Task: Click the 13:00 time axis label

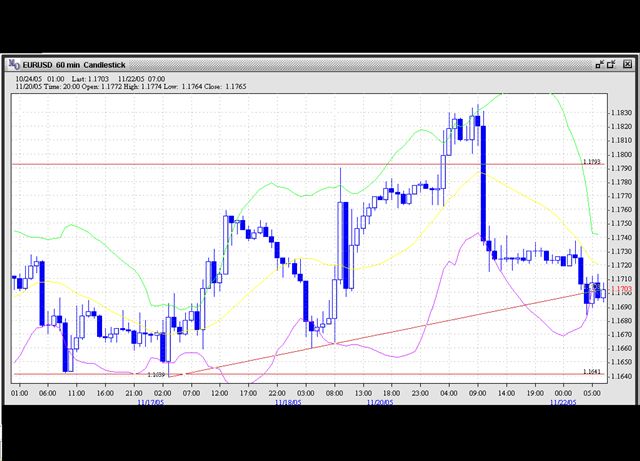Action: click(363, 393)
